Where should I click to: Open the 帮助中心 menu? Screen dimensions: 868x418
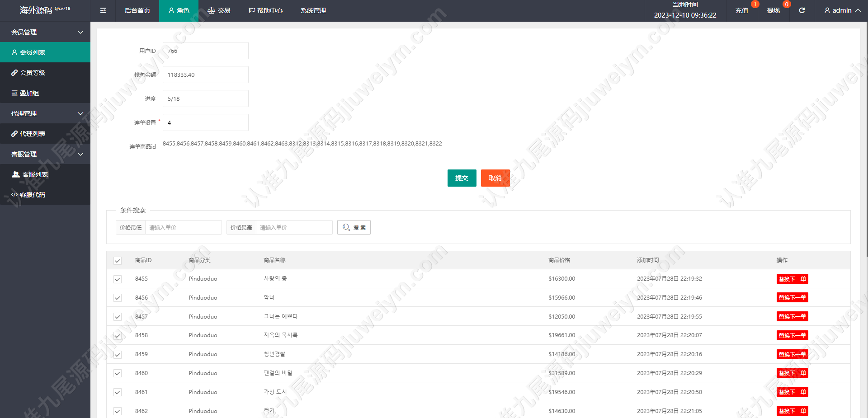tap(265, 10)
